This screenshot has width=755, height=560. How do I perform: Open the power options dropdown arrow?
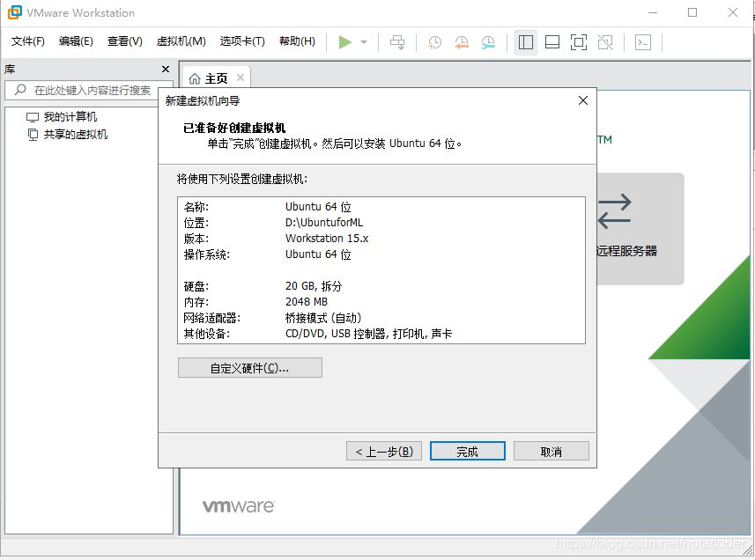364,42
